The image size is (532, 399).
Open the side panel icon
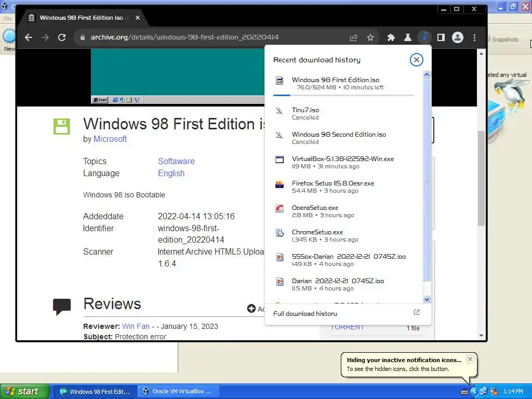pyautogui.click(x=441, y=37)
